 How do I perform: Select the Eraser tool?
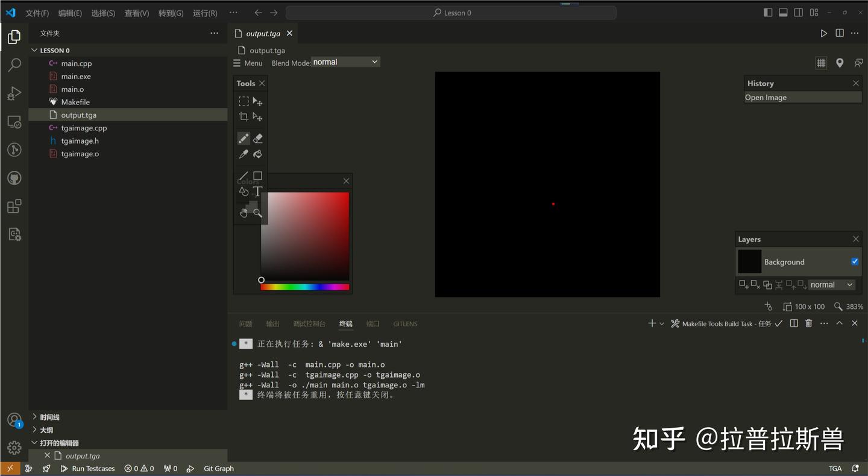257,138
